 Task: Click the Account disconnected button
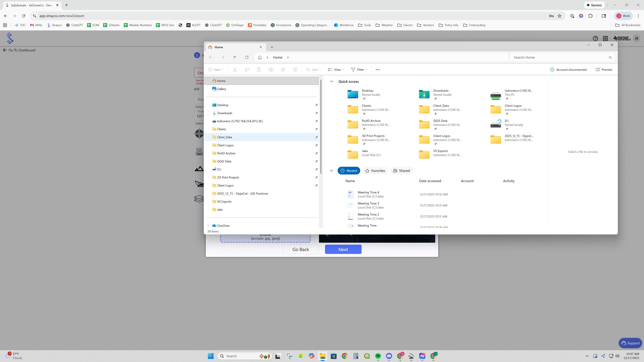coord(568,70)
